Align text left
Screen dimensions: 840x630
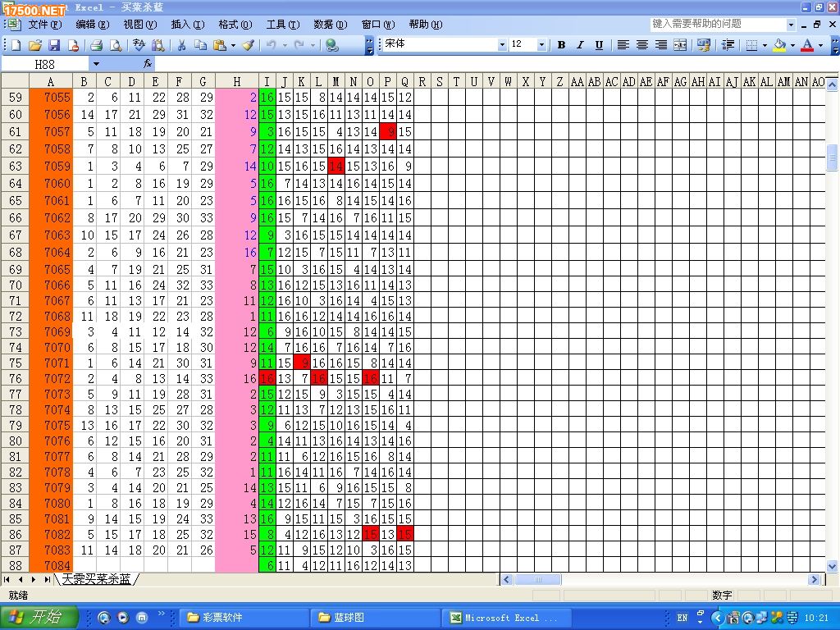623,45
